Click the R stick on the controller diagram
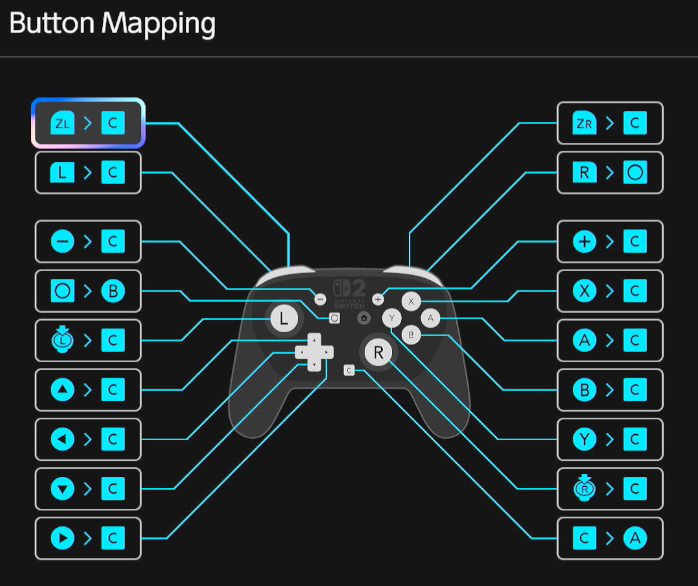This screenshot has height=586, width=698. (378, 352)
